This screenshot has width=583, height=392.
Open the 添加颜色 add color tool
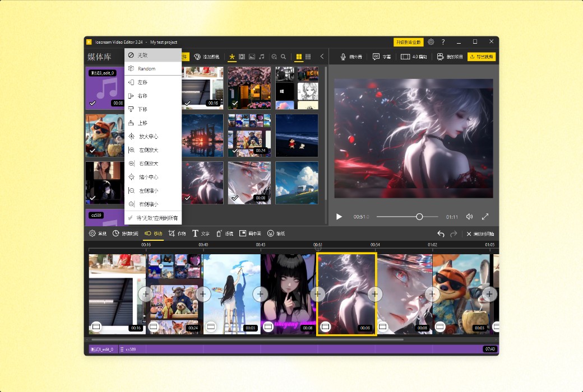point(207,57)
